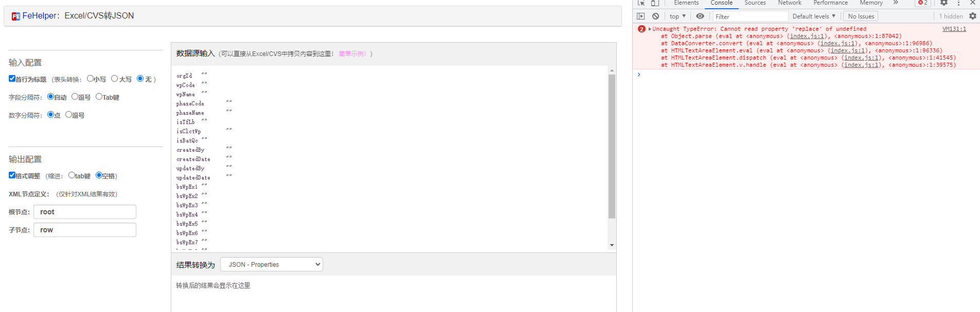Select uppercase header conversion radio
980x312 pixels.
click(114, 79)
